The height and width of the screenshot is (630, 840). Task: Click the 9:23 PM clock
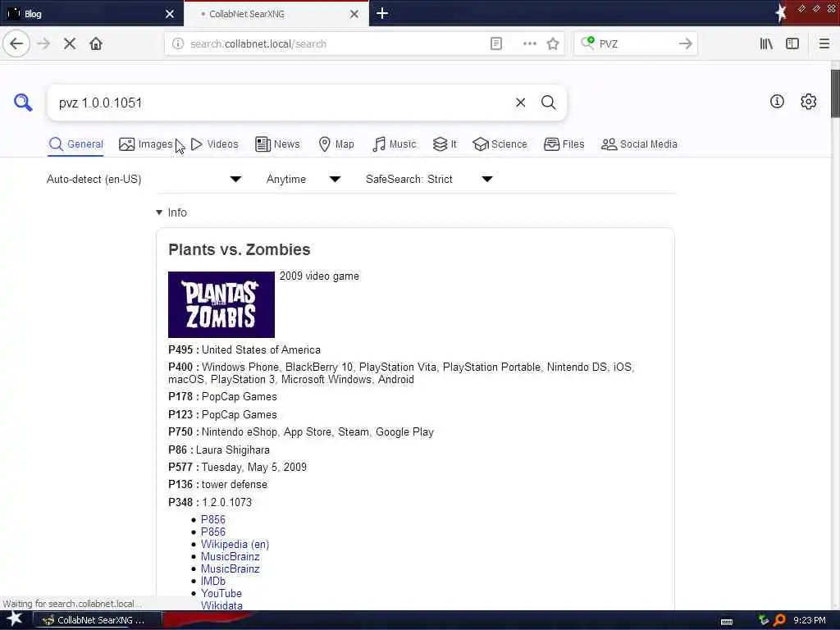point(810,620)
